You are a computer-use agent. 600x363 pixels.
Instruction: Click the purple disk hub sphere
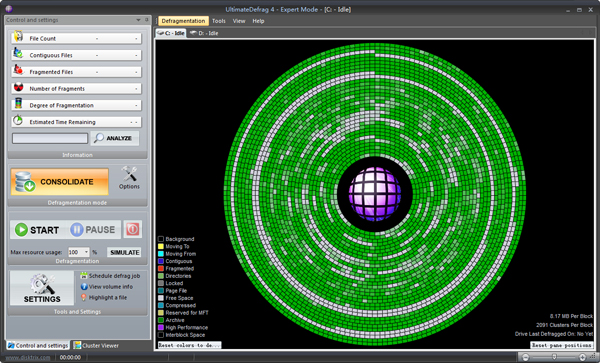click(x=375, y=194)
